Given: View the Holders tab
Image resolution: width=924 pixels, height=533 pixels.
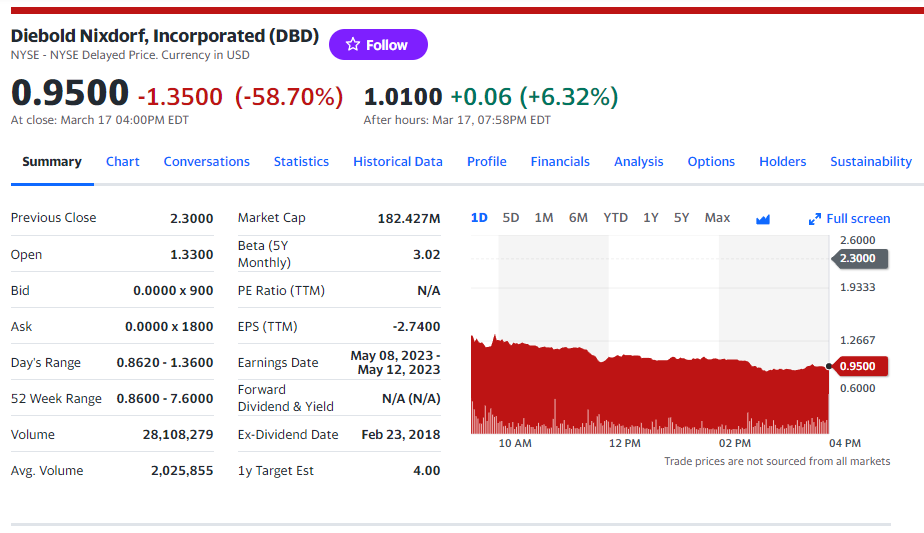Looking at the screenshot, I should coord(782,162).
